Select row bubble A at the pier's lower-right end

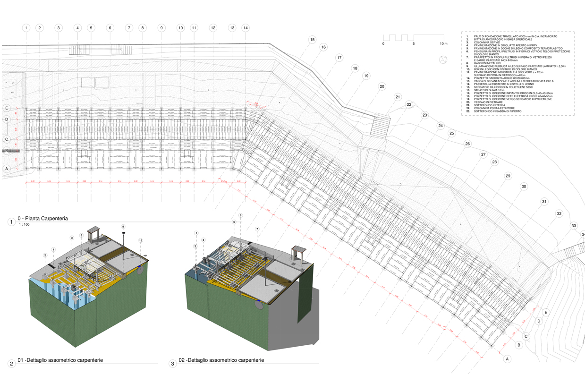tap(508, 359)
